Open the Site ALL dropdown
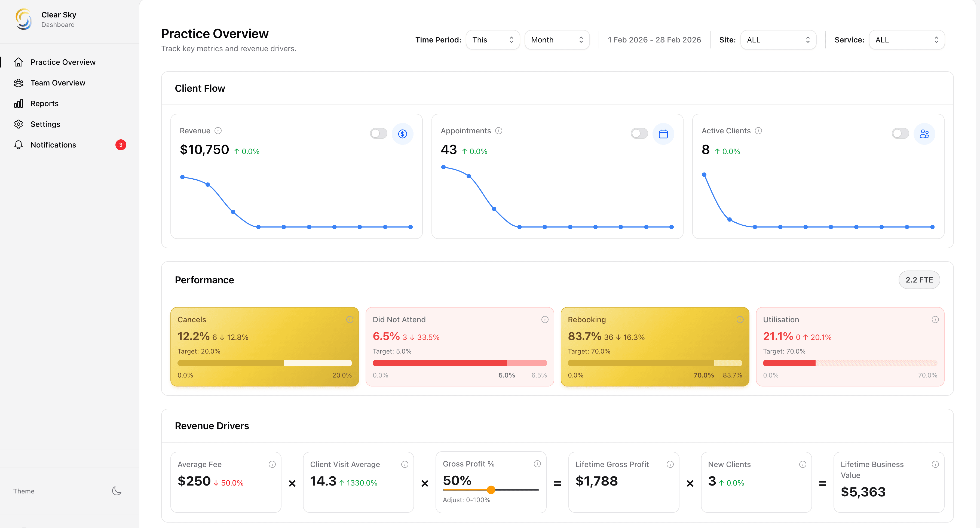 (778, 39)
